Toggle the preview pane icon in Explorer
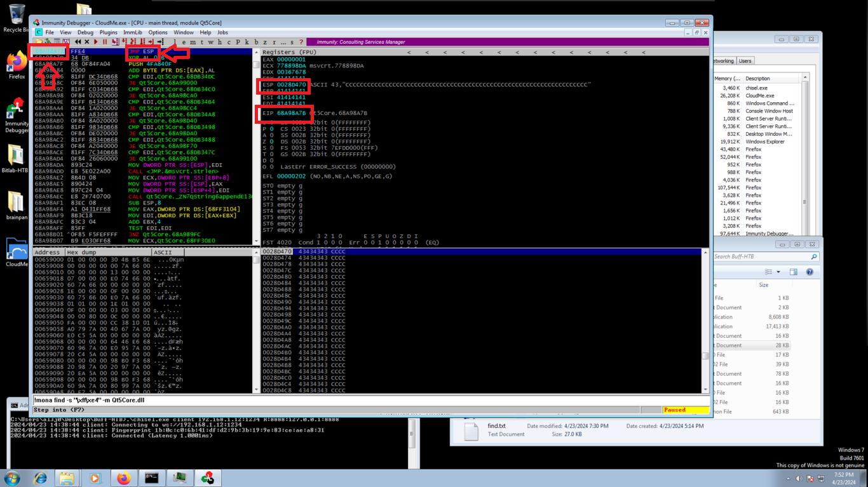 (x=793, y=272)
